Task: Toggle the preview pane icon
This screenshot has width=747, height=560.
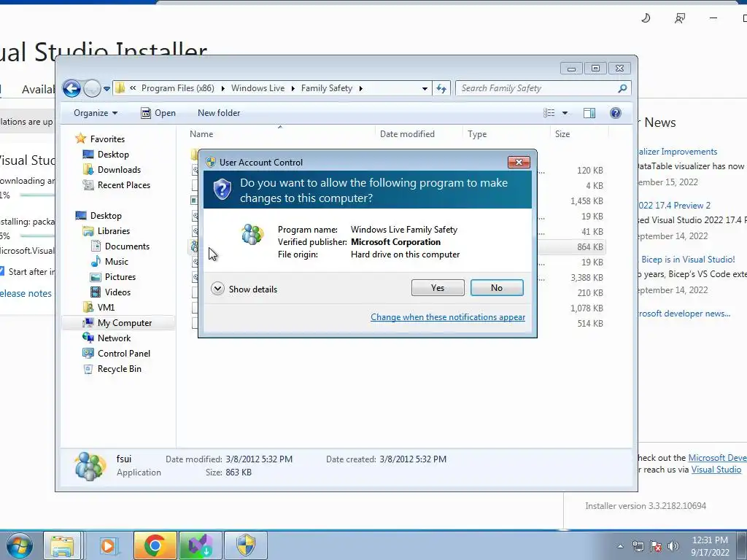Action: click(589, 113)
